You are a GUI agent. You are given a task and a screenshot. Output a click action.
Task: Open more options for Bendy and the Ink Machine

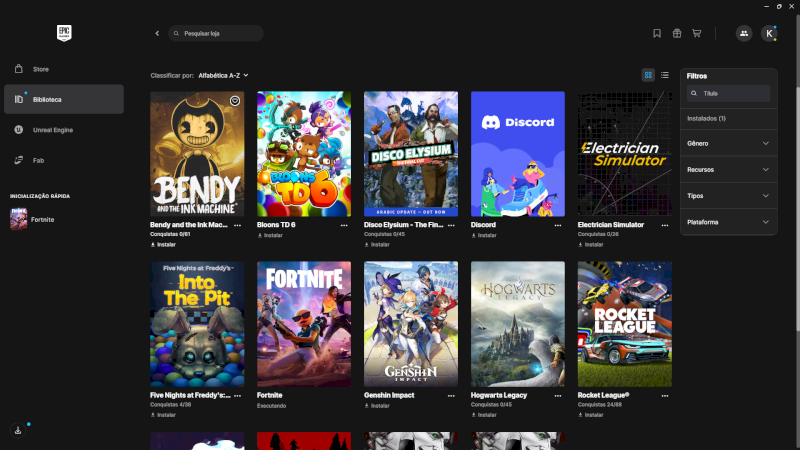237,225
